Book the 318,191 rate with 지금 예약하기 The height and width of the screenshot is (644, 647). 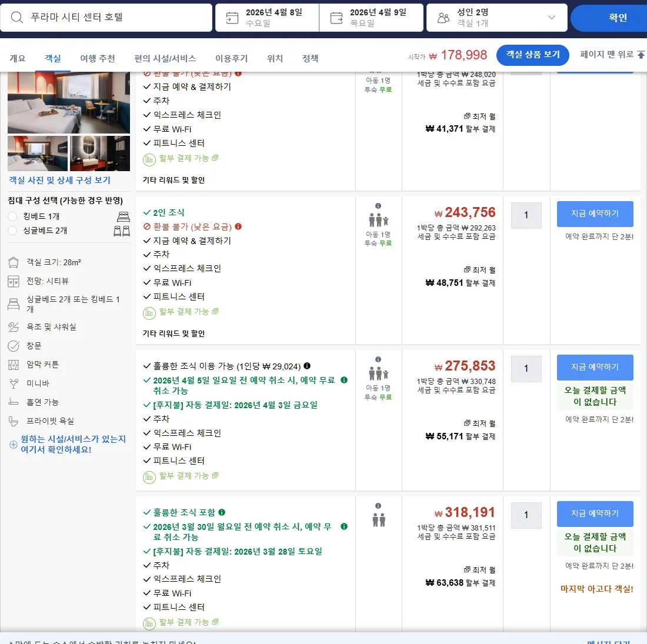pos(595,513)
